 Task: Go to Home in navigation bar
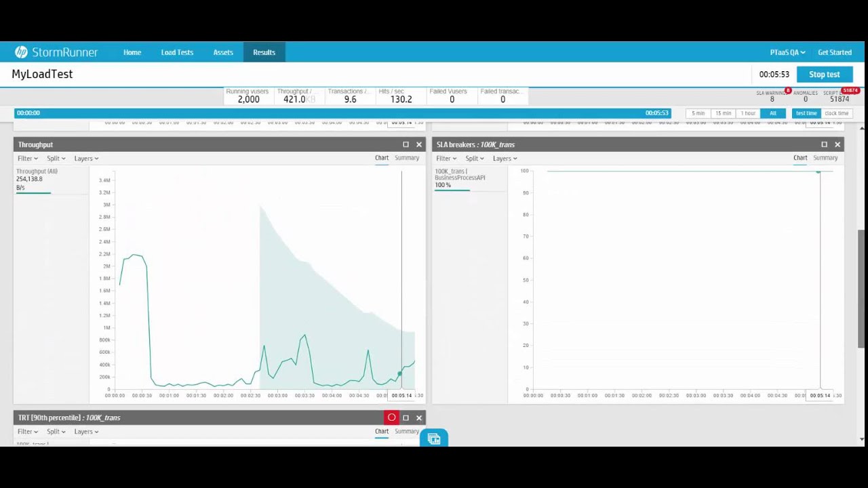[132, 52]
